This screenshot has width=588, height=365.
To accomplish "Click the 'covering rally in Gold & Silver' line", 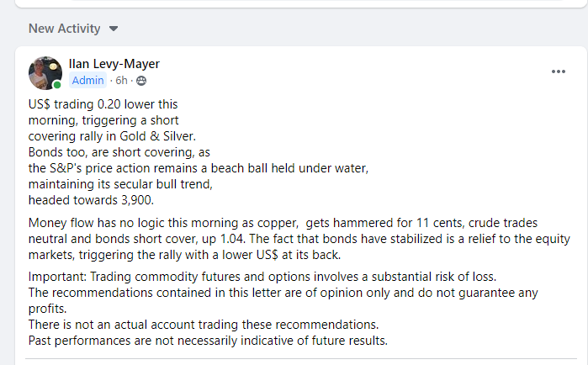I will pos(112,136).
